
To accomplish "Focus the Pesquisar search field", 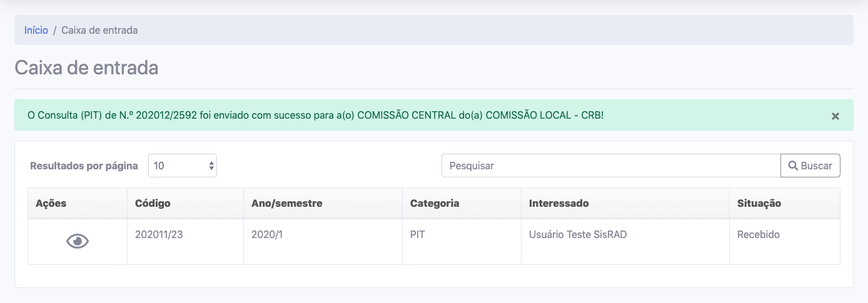I will click(x=611, y=166).
